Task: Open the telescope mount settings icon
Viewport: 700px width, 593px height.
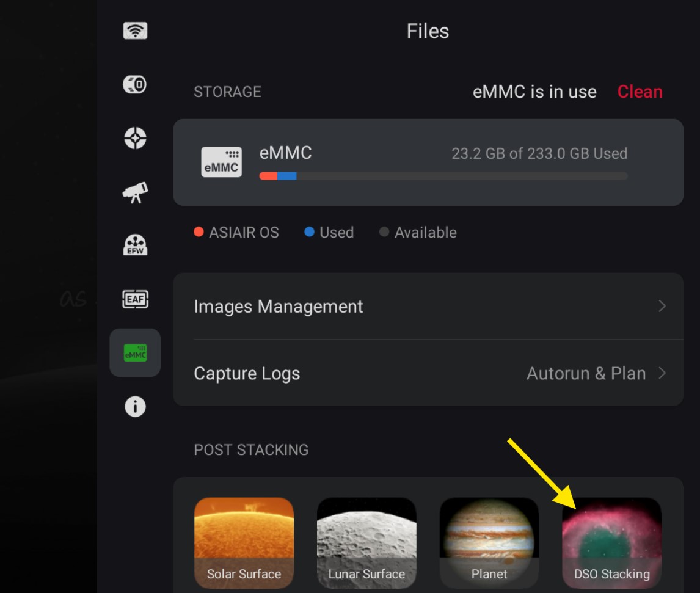Action: [x=135, y=192]
